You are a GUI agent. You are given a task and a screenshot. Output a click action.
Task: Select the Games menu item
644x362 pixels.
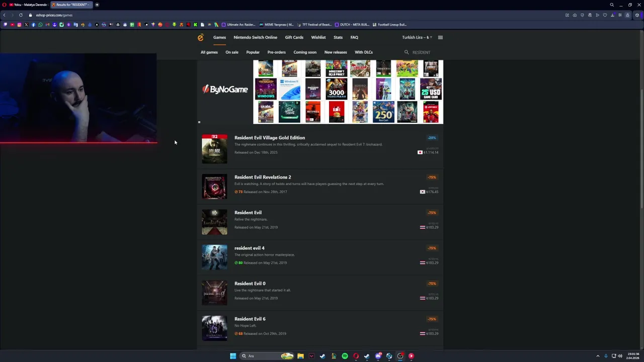coord(219,37)
